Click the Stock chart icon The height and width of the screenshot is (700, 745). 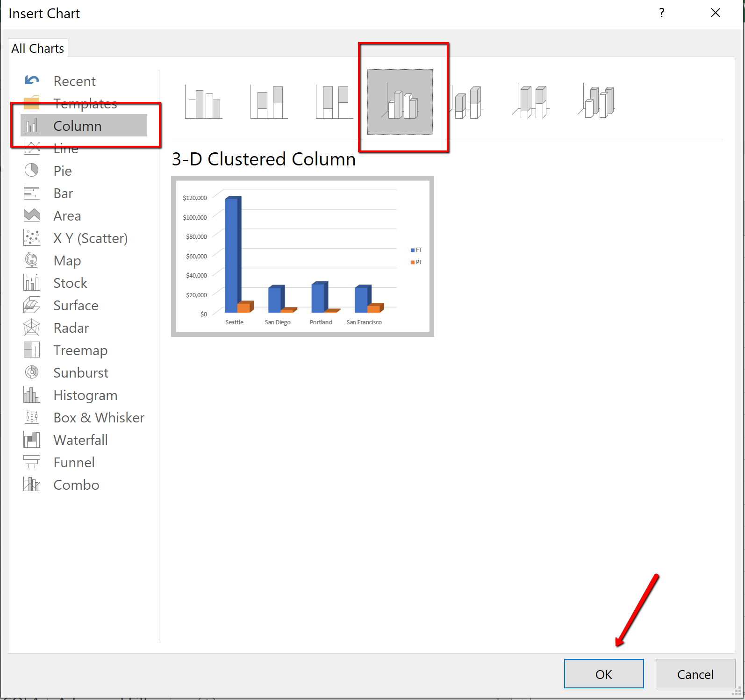coord(32,283)
